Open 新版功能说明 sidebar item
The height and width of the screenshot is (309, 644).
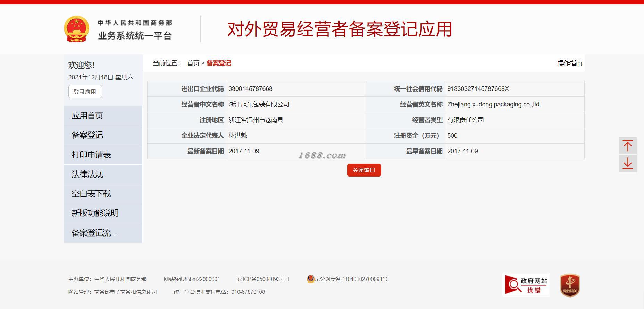103,213
